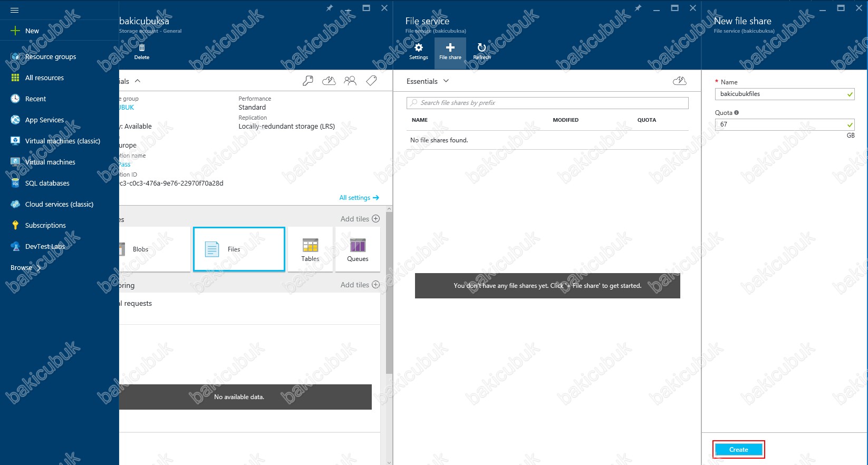Viewport: 868px width, 465px height.
Task: Click access keys icon in Essentials bar
Action: (308, 81)
